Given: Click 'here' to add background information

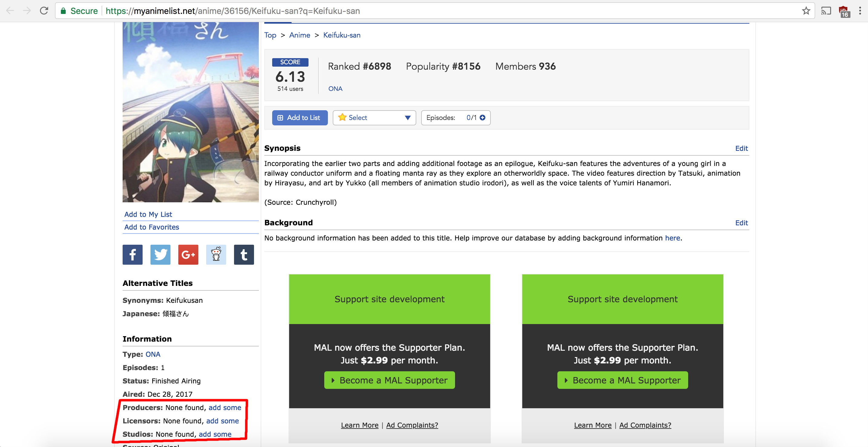Looking at the screenshot, I should coord(672,238).
